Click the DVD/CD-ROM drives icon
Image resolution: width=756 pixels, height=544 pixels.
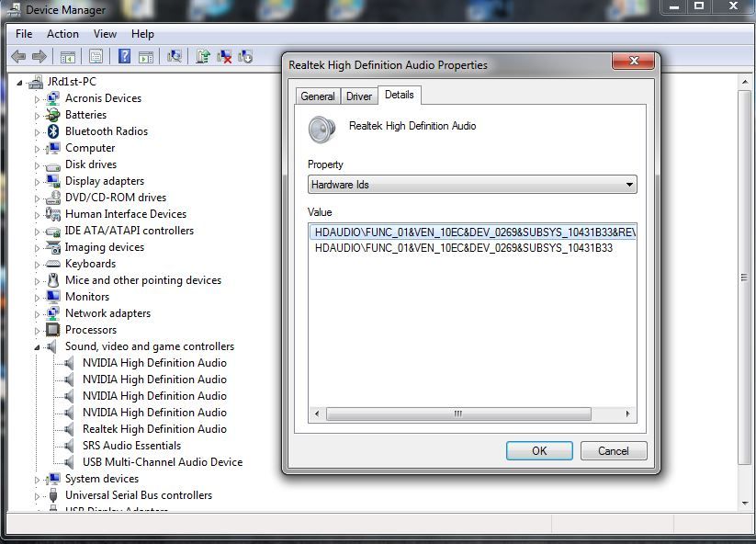[52, 198]
